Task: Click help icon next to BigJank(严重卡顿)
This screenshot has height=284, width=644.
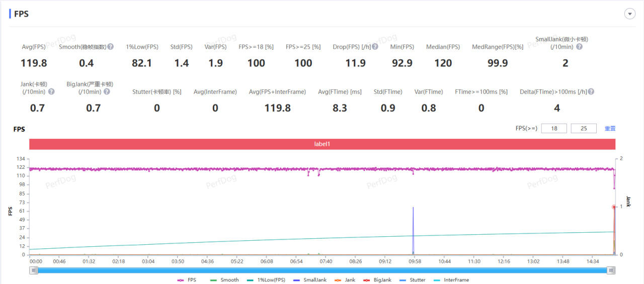Action: 107,92
